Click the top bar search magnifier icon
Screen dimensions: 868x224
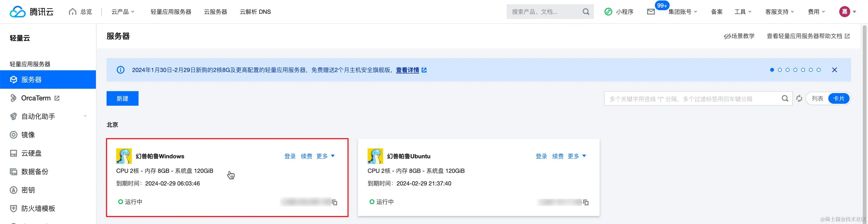586,12
